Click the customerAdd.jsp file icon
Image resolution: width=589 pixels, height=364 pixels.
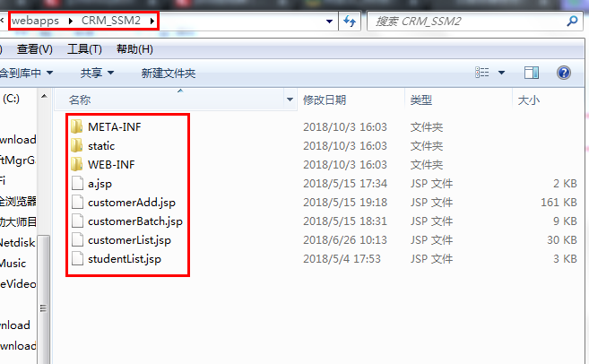(77, 202)
